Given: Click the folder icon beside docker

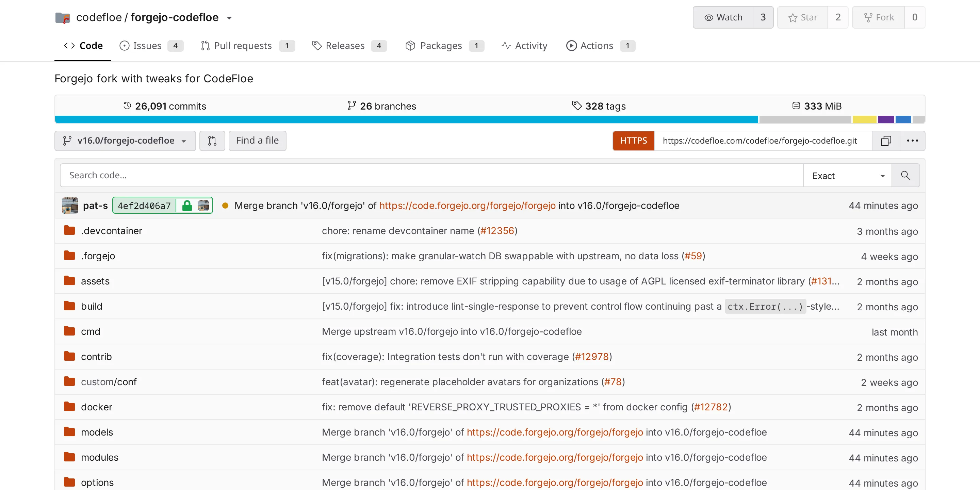Looking at the screenshot, I should coord(69,406).
